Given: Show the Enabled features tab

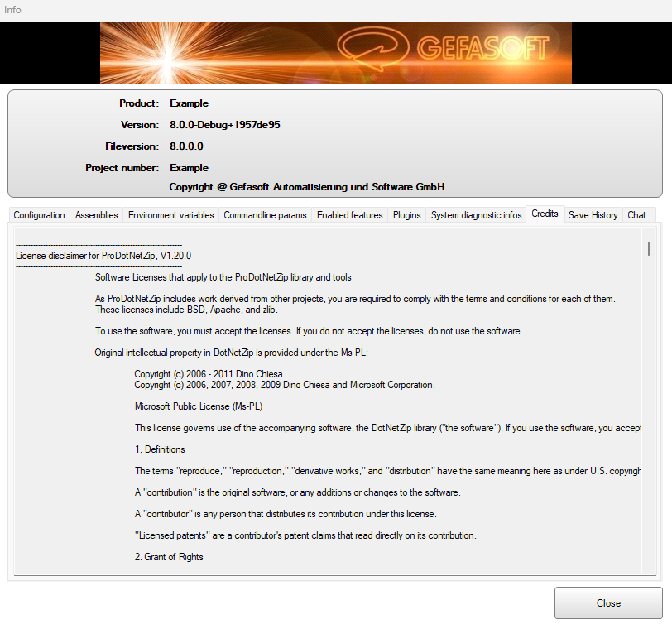Looking at the screenshot, I should (350, 215).
